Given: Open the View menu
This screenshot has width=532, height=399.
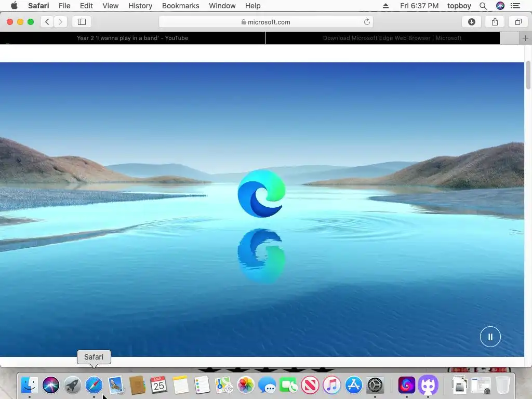Looking at the screenshot, I should click(x=111, y=6).
